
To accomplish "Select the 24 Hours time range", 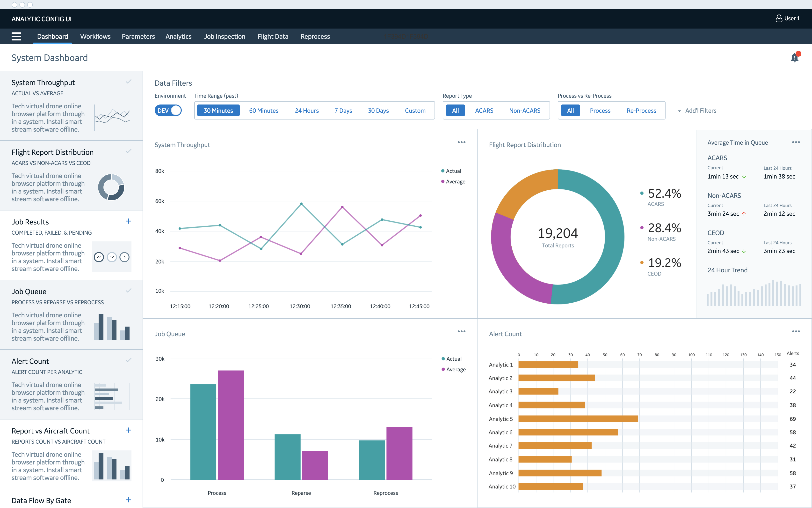I will pos(307,111).
